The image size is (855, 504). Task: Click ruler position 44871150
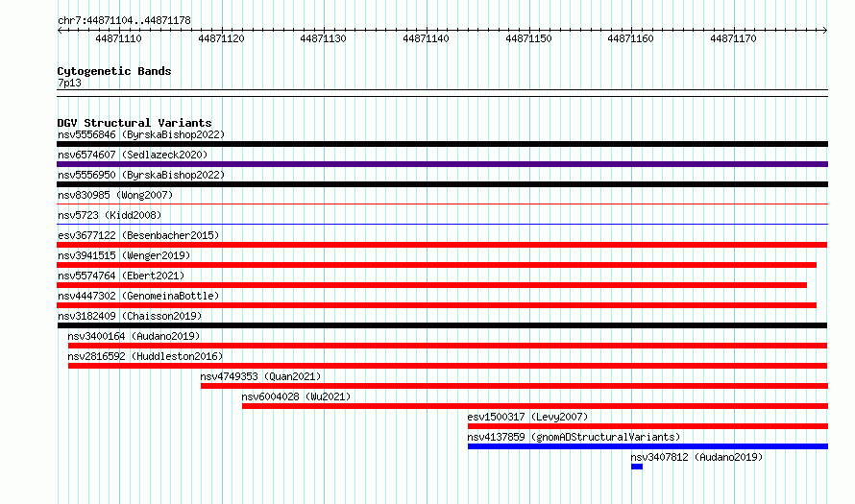click(x=528, y=38)
